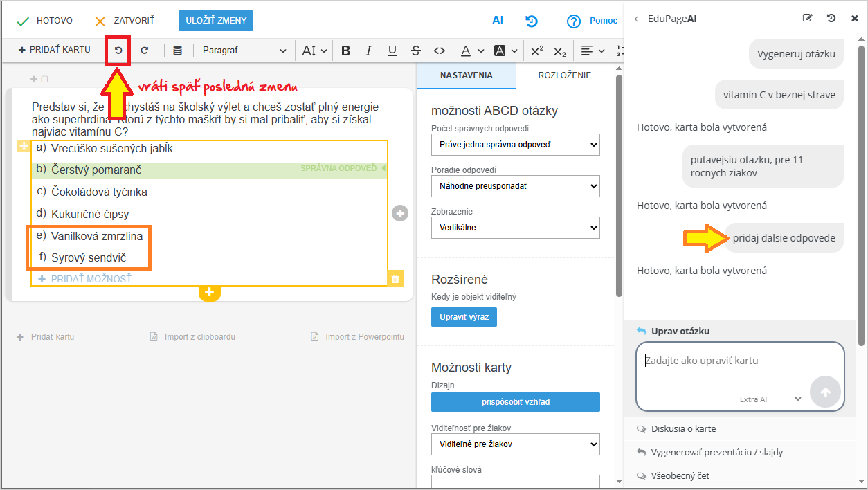Click the redo arrow icon
The height and width of the screenshot is (490, 868).
[145, 51]
